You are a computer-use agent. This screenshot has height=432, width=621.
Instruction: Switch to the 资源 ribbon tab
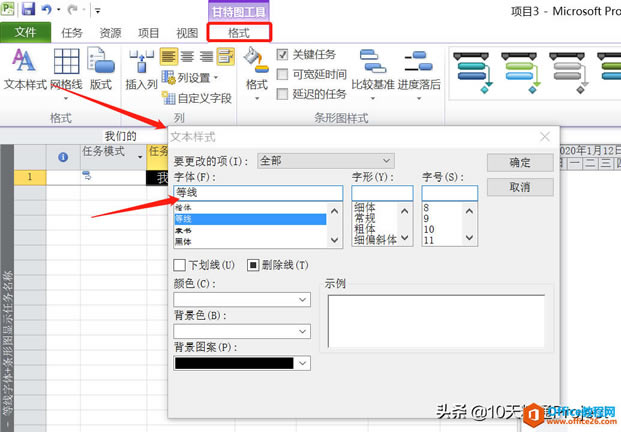110,33
